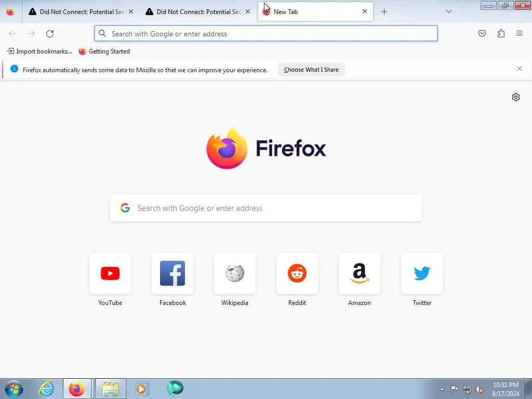The image size is (532, 399).
Task: Open a new tab with plus button
Action: [384, 12]
